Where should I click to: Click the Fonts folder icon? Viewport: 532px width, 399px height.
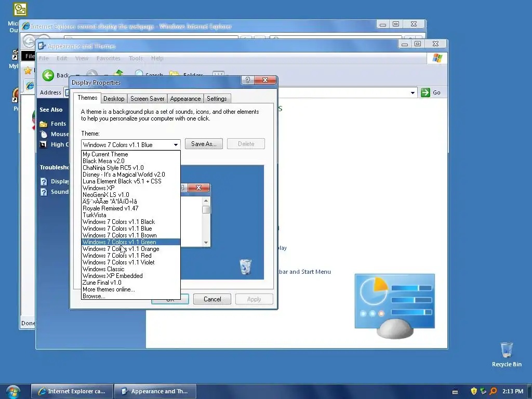coord(44,124)
